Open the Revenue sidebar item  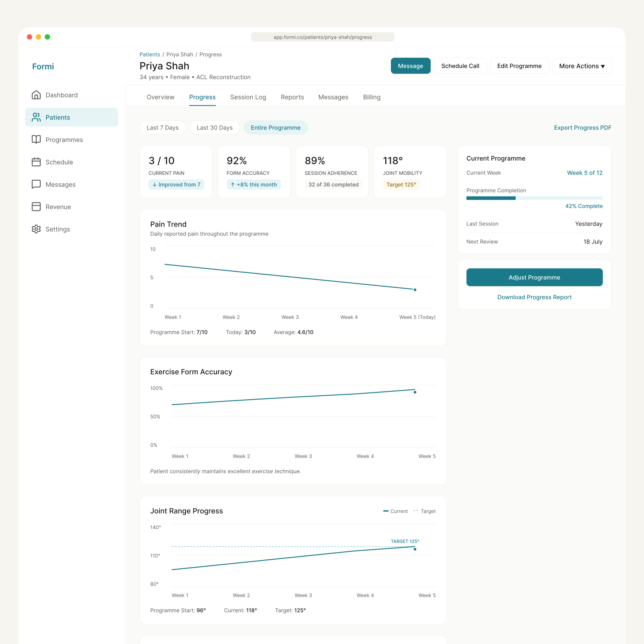click(x=72, y=206)
